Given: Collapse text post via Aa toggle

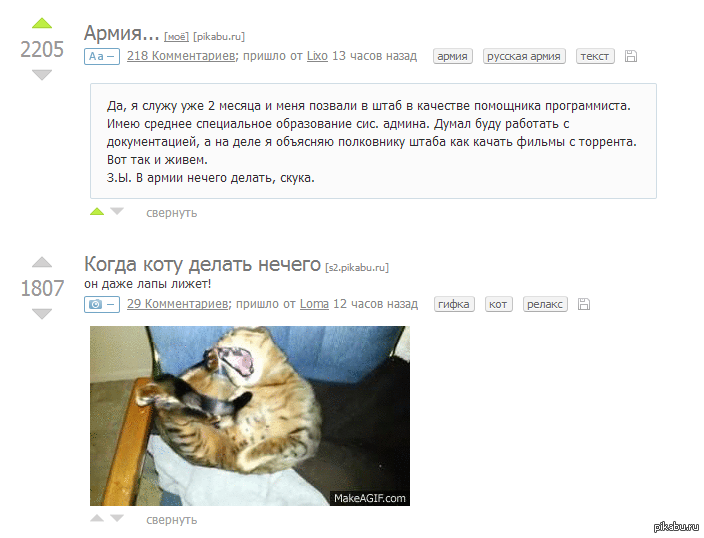Looking at the screenshot, I should tap(102, 56).
